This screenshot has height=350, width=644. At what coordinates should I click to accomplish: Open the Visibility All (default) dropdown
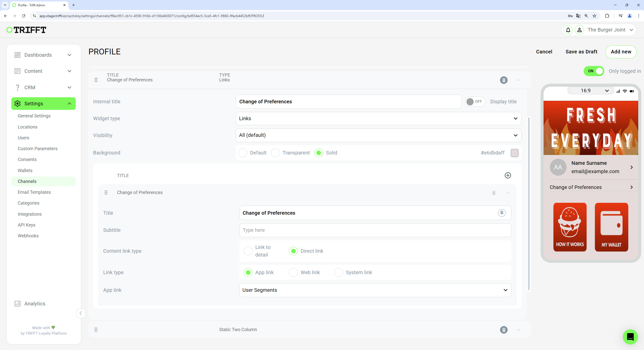(x=378, y=135)
